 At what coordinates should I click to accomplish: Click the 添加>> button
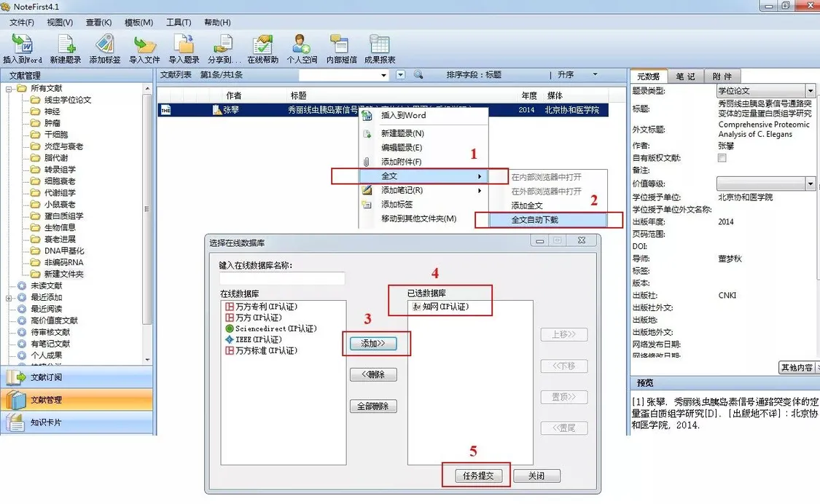pos(373,344)
